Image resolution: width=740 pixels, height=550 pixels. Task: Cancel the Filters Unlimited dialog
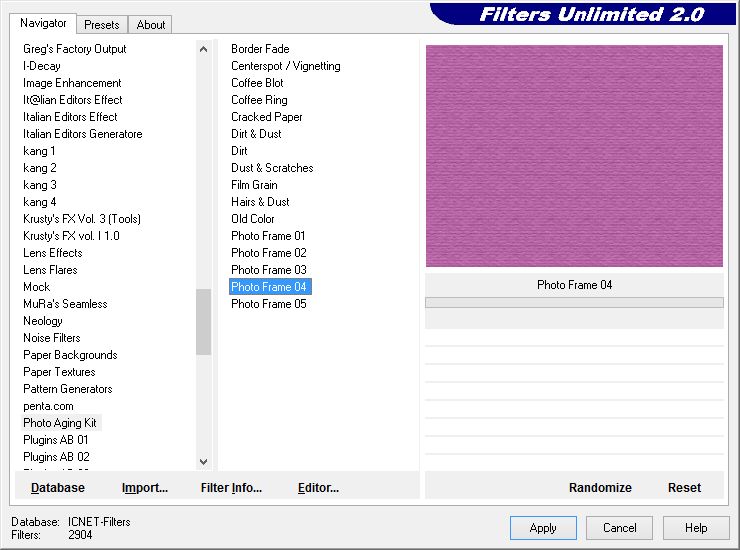(x=620, y=528)
